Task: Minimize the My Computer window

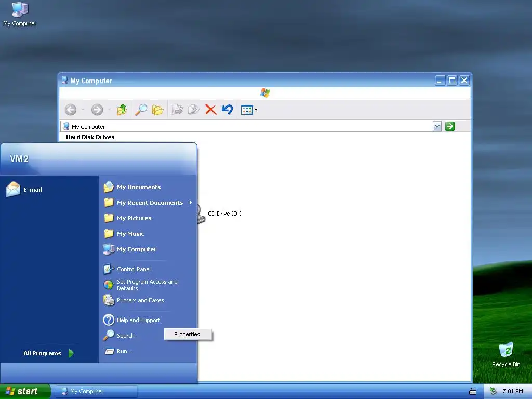Action: point(440,81)
